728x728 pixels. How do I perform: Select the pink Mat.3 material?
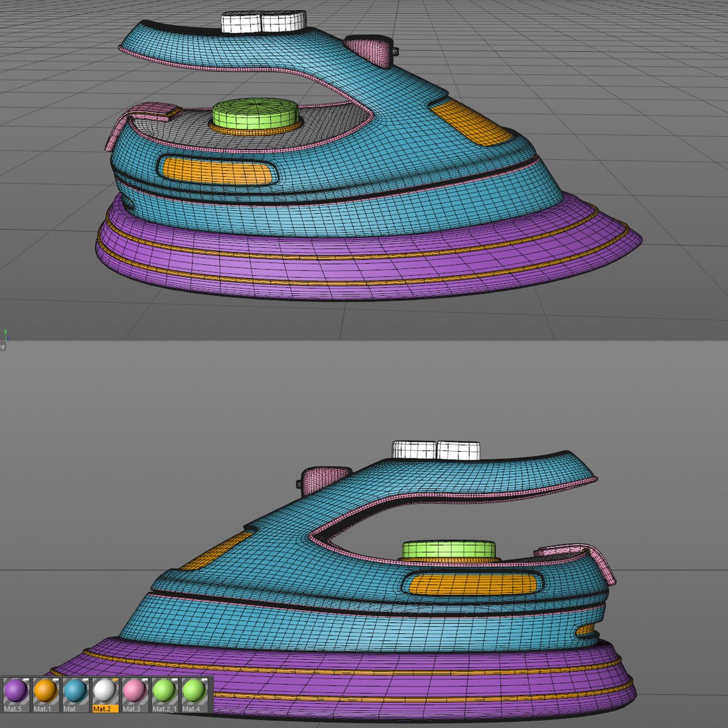pos(135,694)
